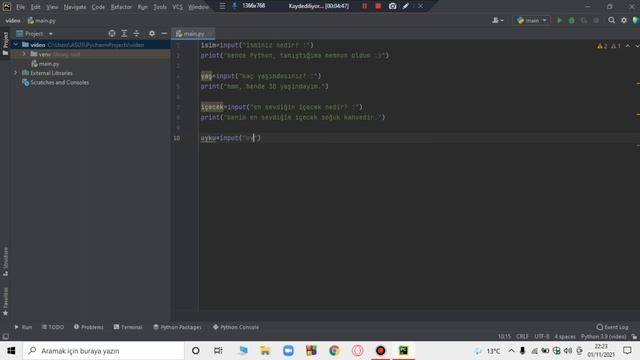Viewport: 640px width, 360px height.
Task: Select the video root folder row
Action: [91, 44]
